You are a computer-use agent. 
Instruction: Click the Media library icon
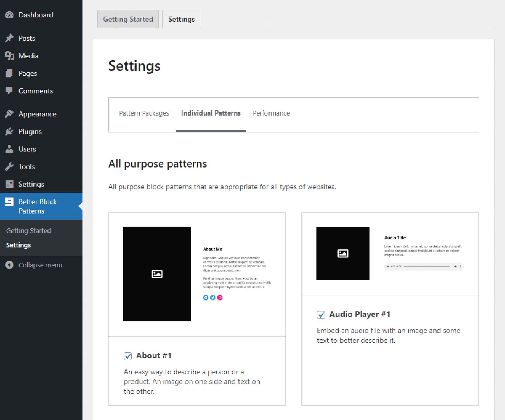(9, 56)
